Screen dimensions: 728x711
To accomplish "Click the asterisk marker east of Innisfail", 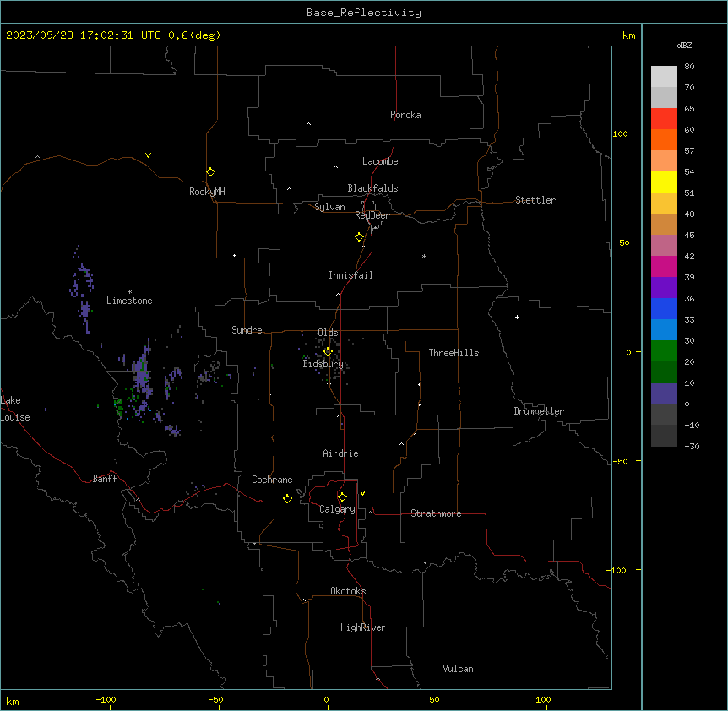I will tap(424, 257).
